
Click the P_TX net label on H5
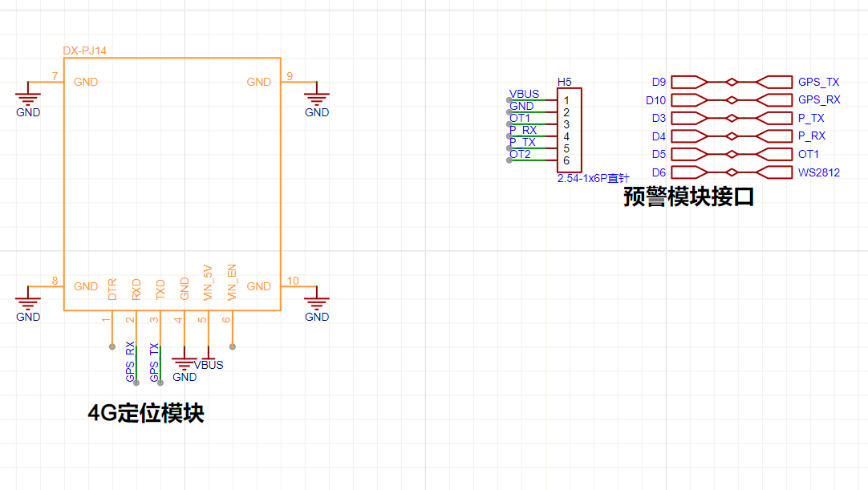[x=522, y=142]
